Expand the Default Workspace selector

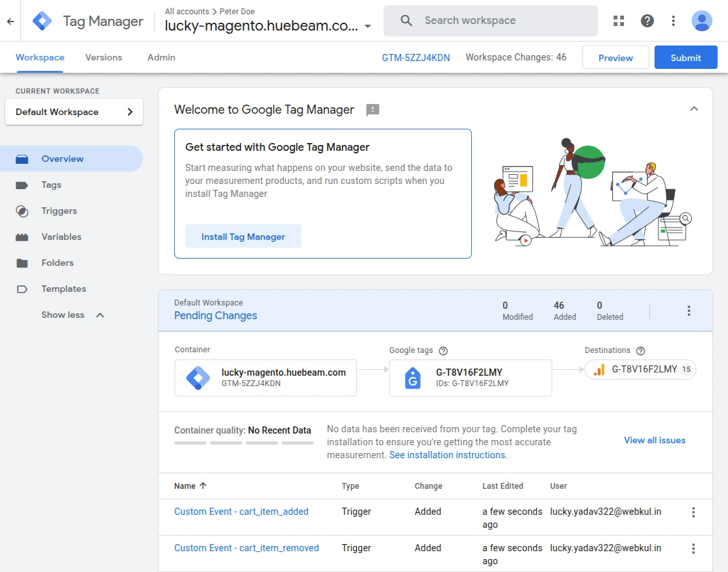(74, 112)
